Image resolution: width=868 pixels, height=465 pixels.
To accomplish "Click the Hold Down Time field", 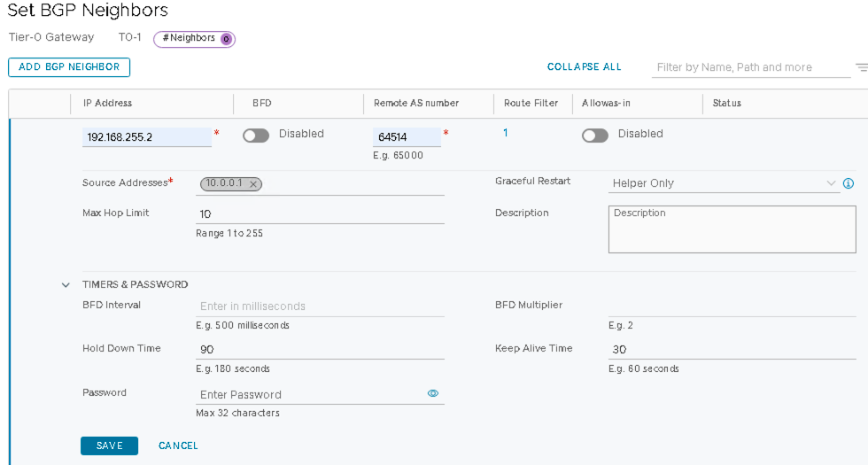I will [x=319, y=350].
